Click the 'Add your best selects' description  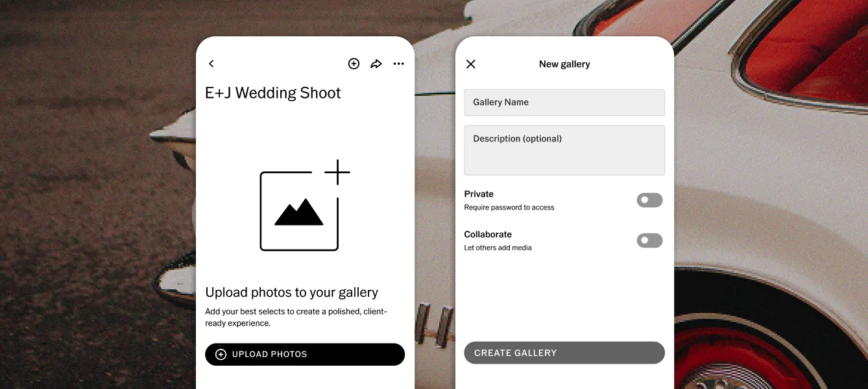tap(296, 317)
